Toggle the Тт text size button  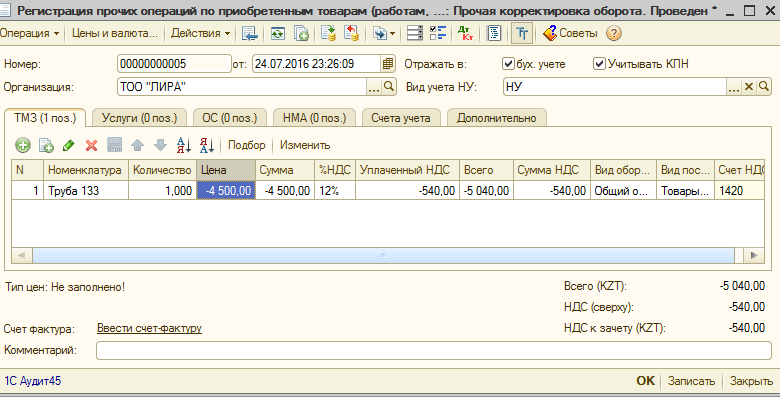[522, 33]
